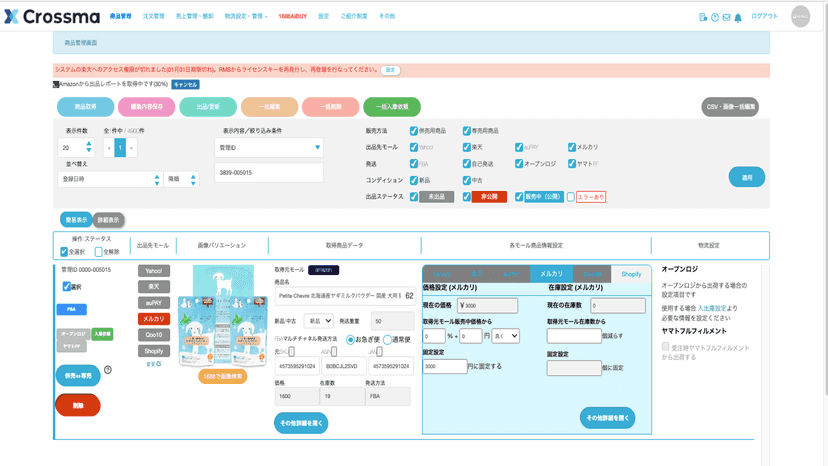Enable the エラーあり status checkbox
The width and height of the screenshot is (828, 466).
pyautogui.click(x=571, y=197)
